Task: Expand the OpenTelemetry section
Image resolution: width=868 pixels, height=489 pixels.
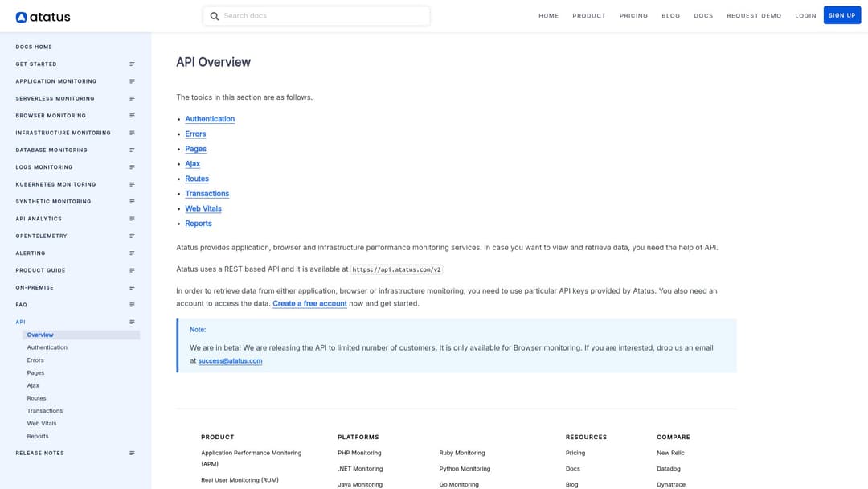Action: coord(132,236)
